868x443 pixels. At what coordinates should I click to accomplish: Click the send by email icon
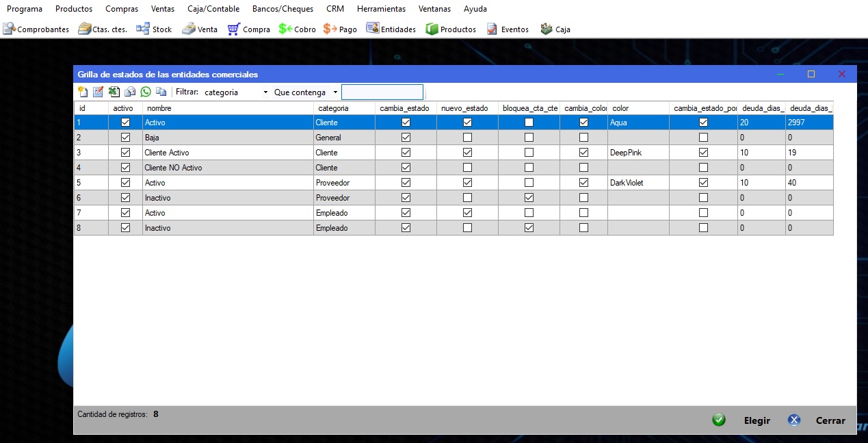pos(130,92)
